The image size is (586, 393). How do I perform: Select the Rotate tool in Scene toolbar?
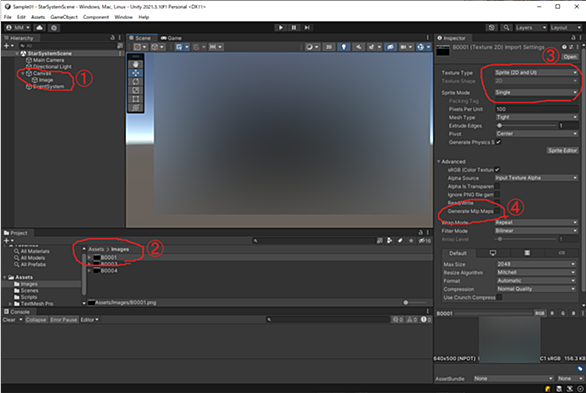135,81
